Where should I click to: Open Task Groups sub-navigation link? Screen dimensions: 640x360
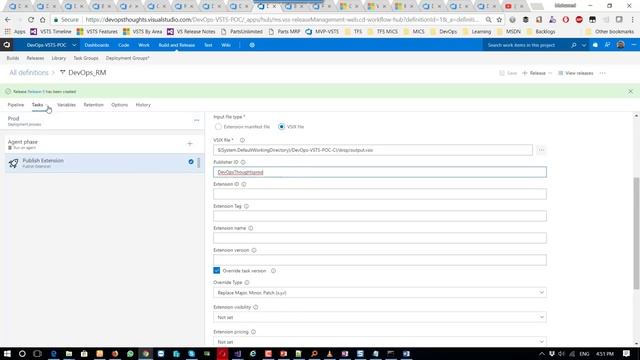86,58
